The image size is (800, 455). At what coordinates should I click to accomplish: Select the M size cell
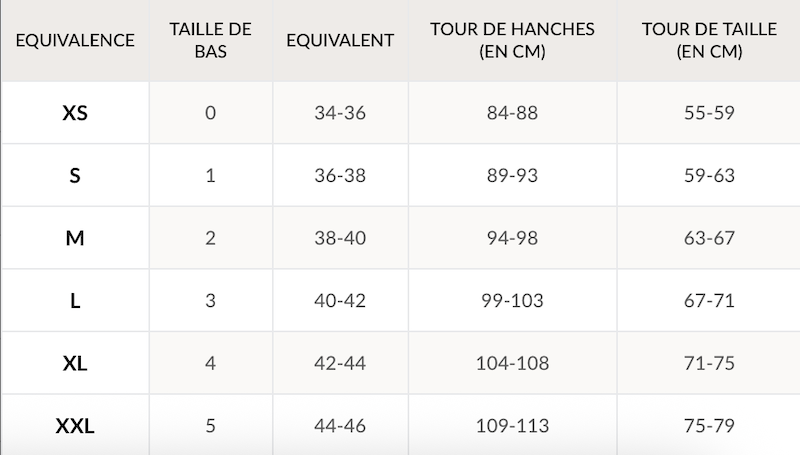[x=75, y=238]
